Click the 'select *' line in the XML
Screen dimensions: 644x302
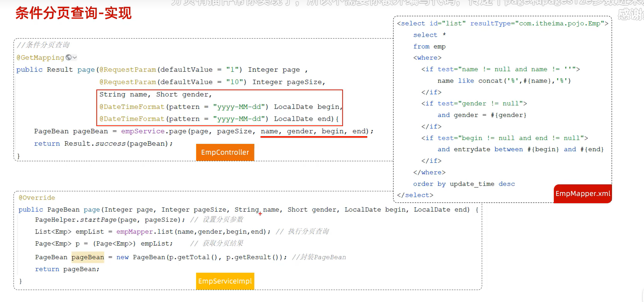pyautogui.click(x=429, y=35)
